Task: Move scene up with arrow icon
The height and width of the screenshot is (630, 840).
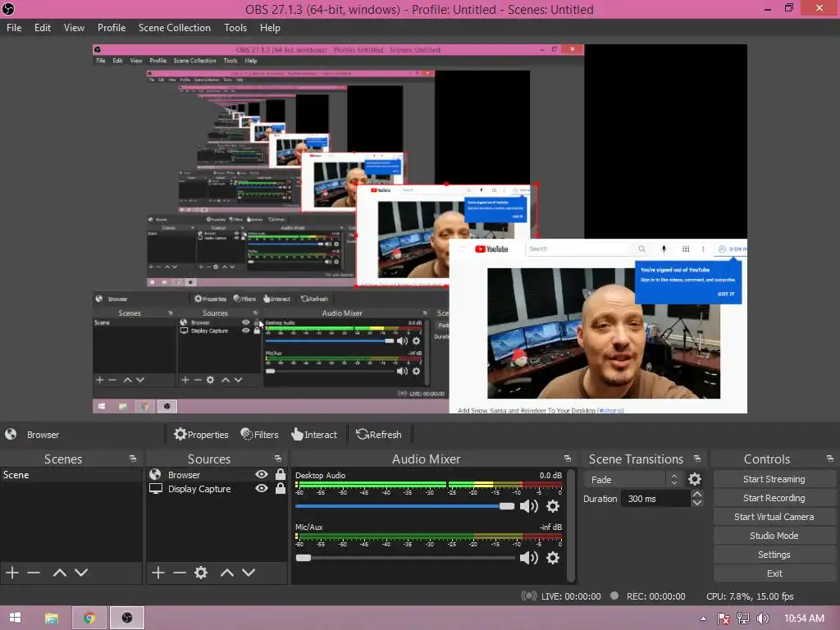Action: tap(59, 573)
